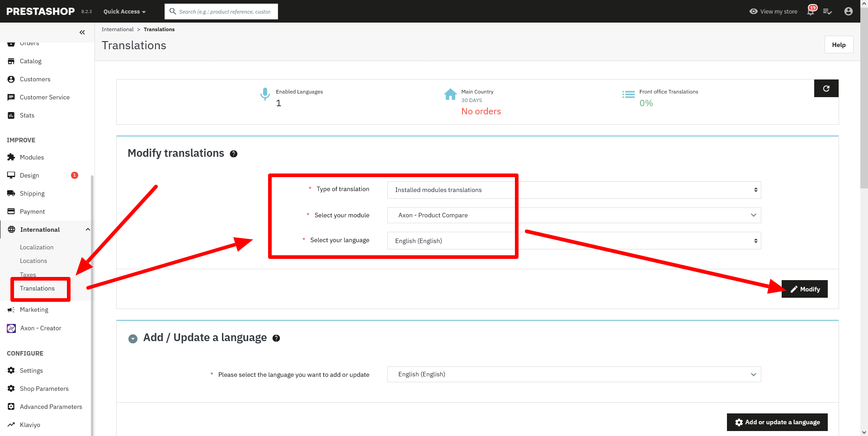Screen dimensions: 868x436
Task: Collapse the Add / Update a language section
Action: 133,339
